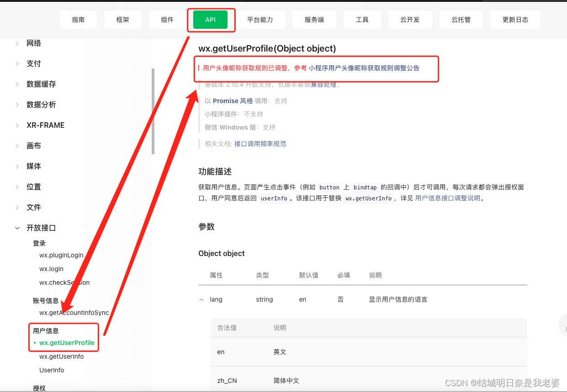This screenshot has width=567, height=392.
Task: Click the wx.getUserProfile(Object object) page title
Action: point(267,48)
